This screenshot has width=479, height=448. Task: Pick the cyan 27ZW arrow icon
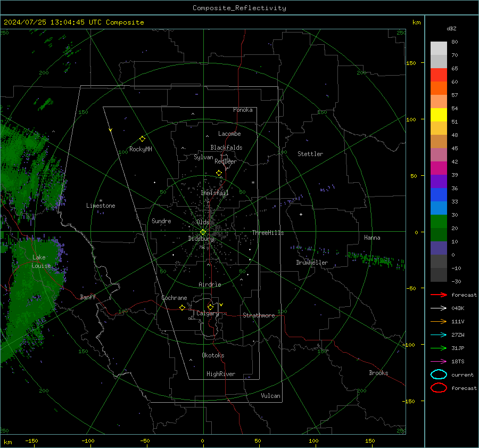(439, 335)
